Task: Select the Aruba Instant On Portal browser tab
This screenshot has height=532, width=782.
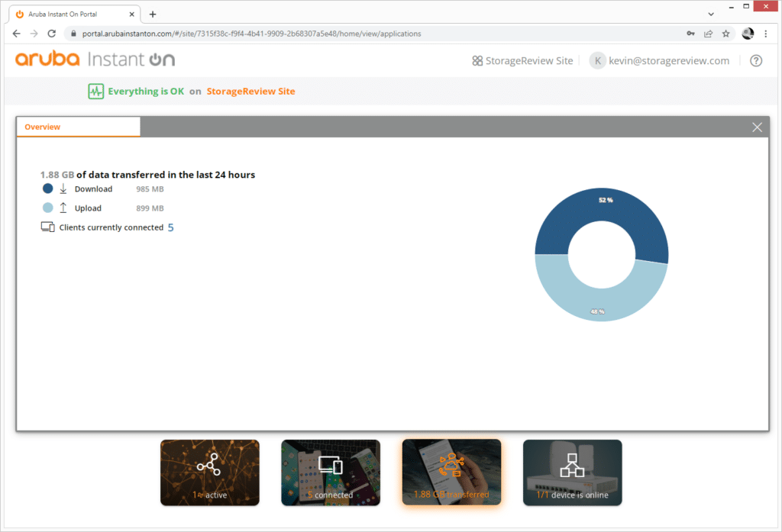Action: (x=75, y=14)
